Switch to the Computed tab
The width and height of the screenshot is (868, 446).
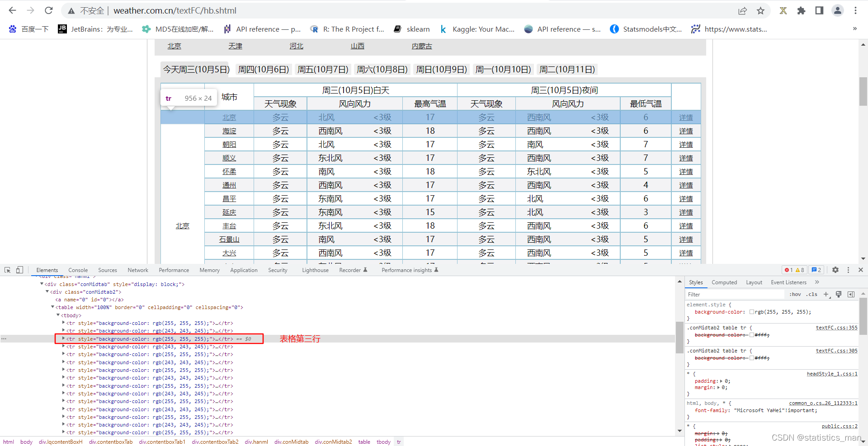pos(724,282)
